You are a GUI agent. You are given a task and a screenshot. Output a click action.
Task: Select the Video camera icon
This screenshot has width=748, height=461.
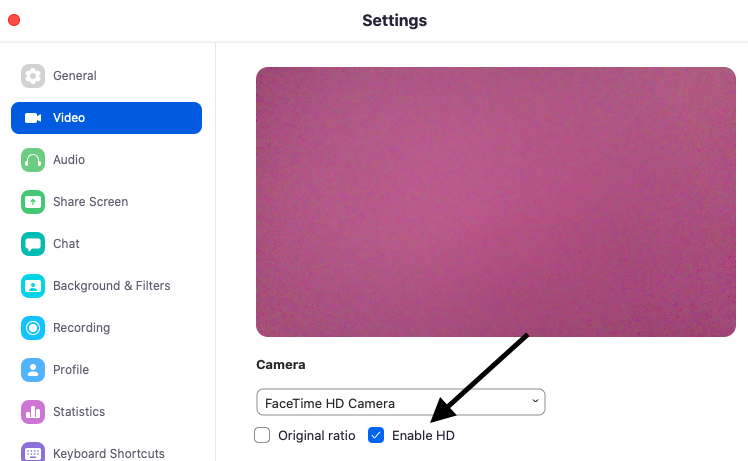point(33,118)
